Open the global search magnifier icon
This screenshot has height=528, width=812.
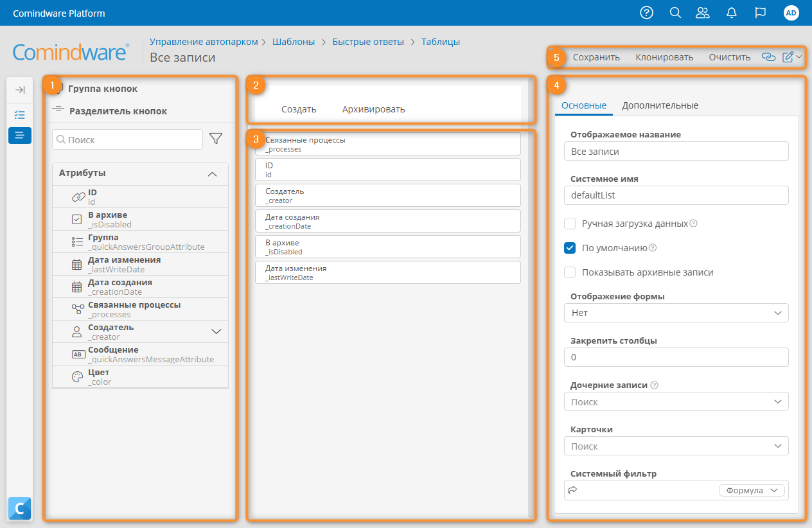tap(675, 13)
